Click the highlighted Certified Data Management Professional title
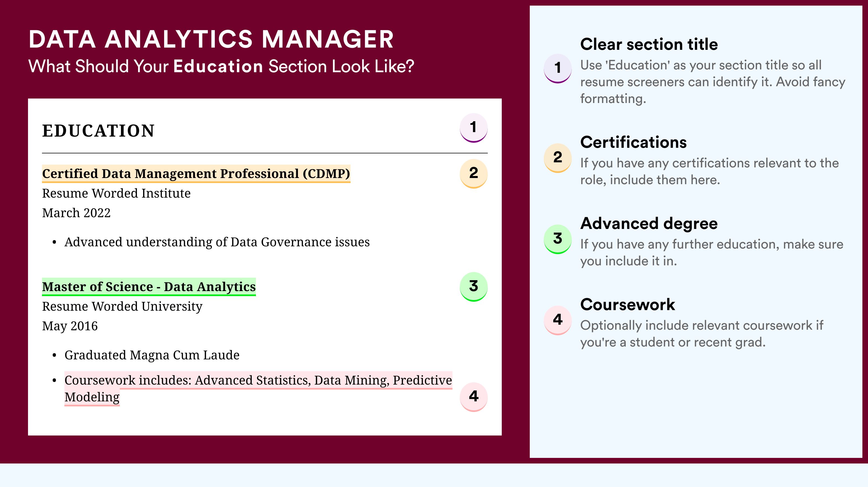The height and width of the screenshot is (487, 868). [196, 174]
